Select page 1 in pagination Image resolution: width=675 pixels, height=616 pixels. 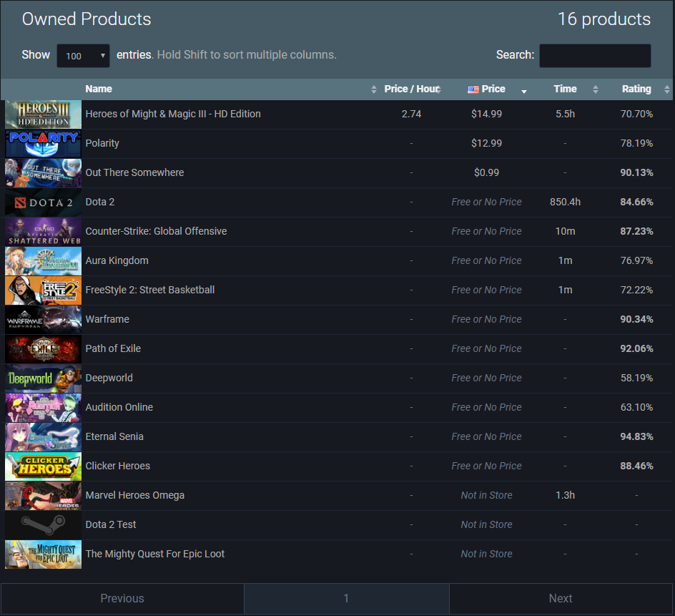click(346, 599)
